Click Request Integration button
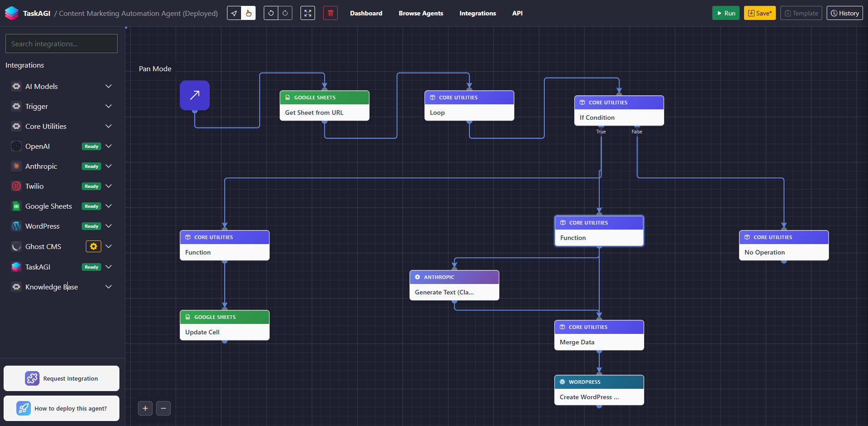868x426 pixels. (x=61, y=378)
